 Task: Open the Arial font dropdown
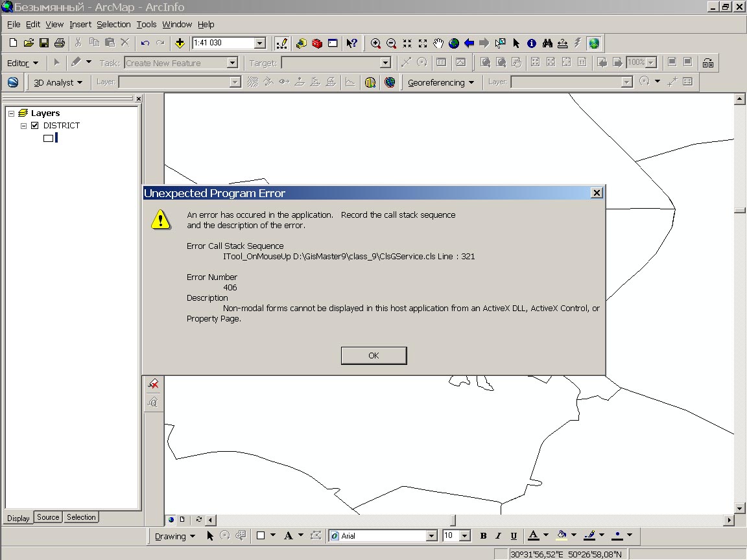[x=432, y=536]
